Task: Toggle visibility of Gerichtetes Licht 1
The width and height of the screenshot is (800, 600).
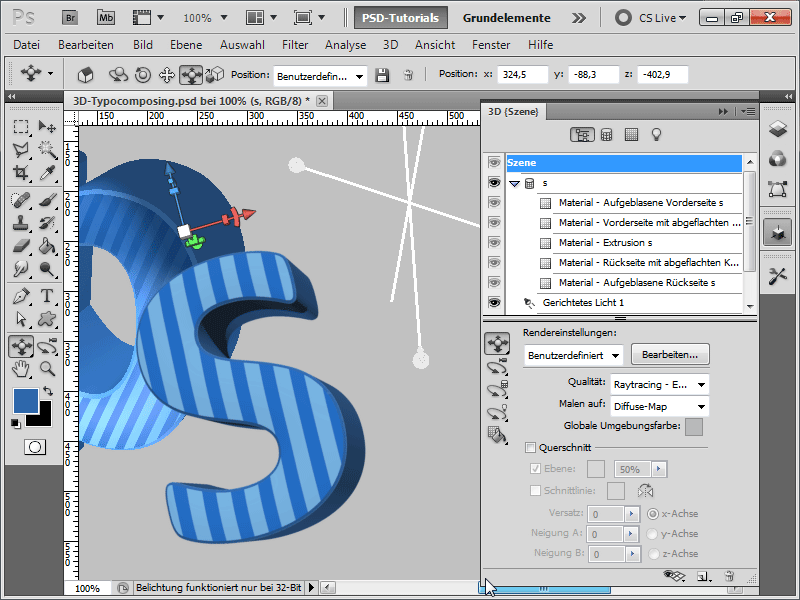Action: point(494,303)
